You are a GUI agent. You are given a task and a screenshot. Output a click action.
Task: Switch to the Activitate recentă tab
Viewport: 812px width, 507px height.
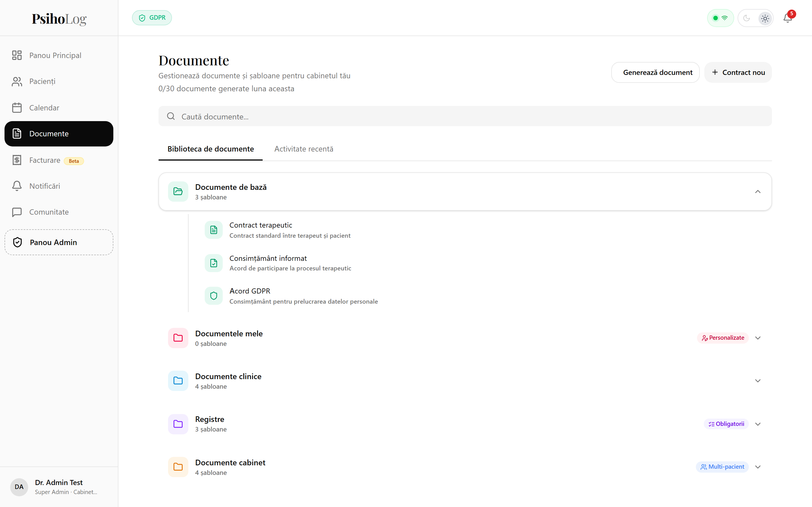(x=304, y=149)
